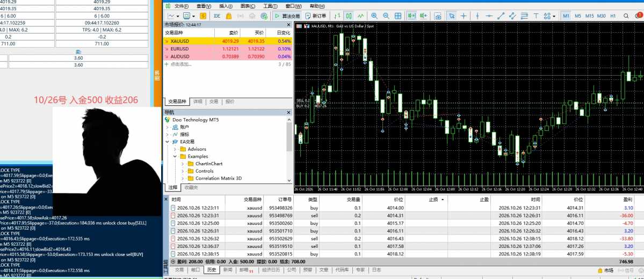Open the Market shopping bag icon
The width and height of the screenshot is (644, 279).
(x=229, y=16)
